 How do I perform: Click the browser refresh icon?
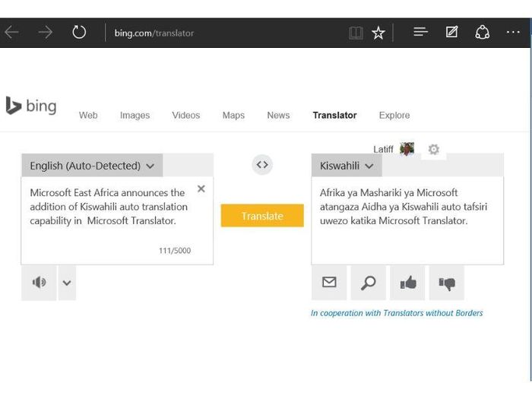click(x=79, y=33)
